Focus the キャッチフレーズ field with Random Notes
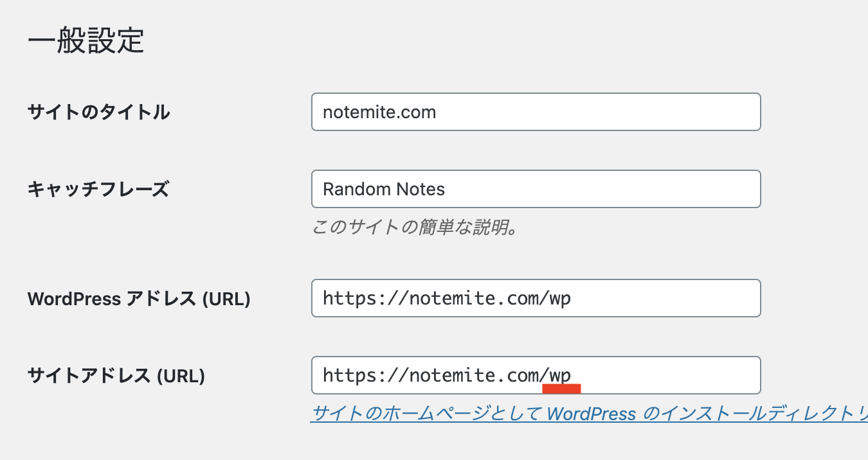Image resolution: width=868 pixels, height=460 pixels. tap(536, 189)
